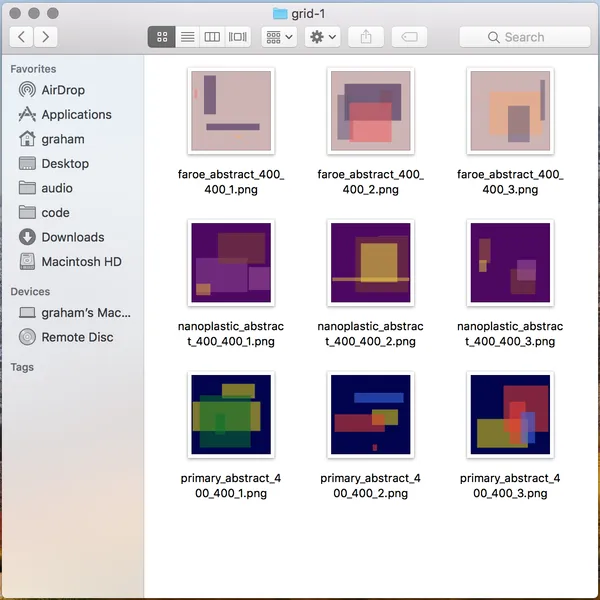Select the nanoplastic_abstract_400_400_2.png thumbnail
Image resolution: width=600 pixels, height=600 pixels.
(371, 262)
